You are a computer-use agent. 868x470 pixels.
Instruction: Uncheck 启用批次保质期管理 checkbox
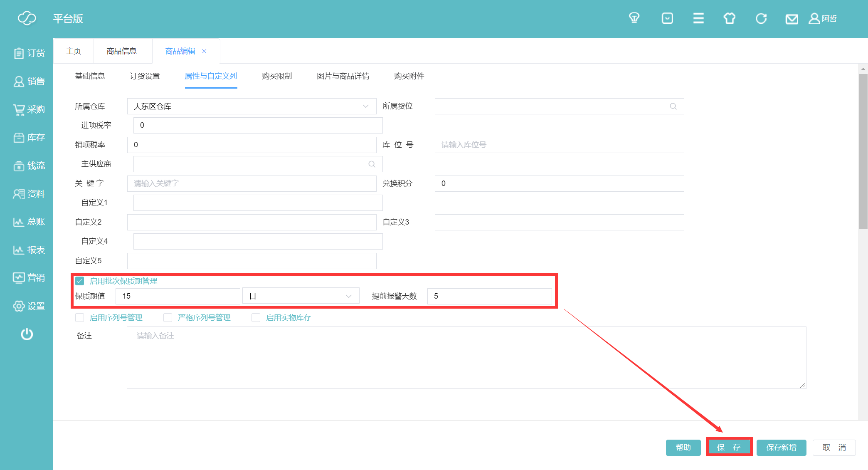pyautogui.click(x=80, y=281)
